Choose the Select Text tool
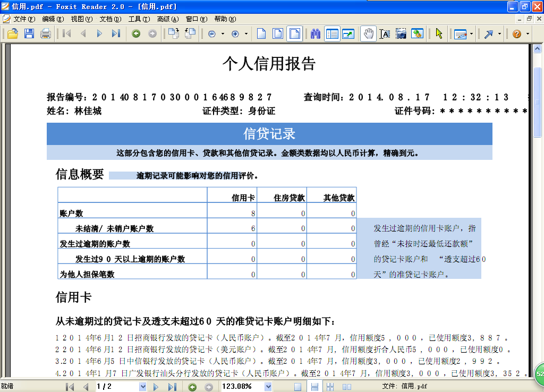 pyautogui.click(x=385, y=34)
